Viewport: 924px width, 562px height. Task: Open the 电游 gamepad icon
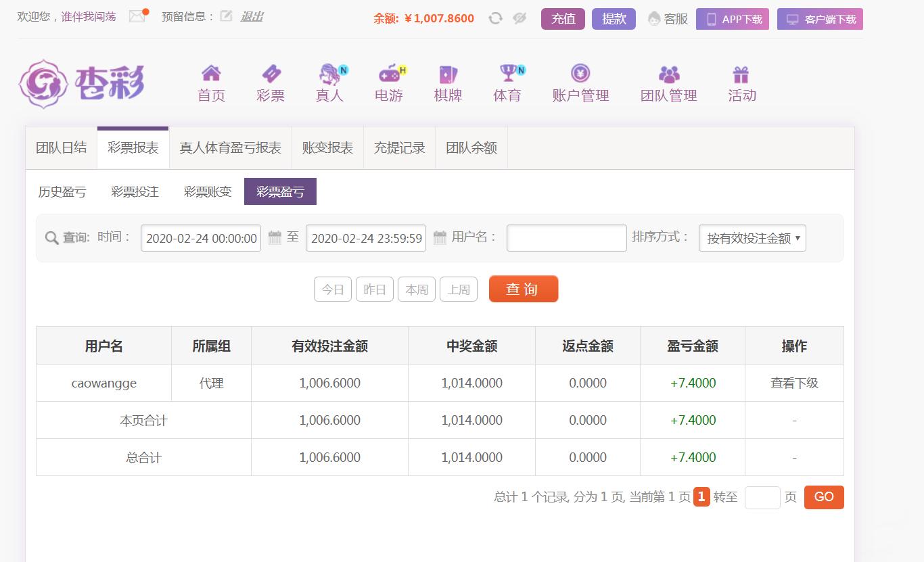click(x=389, y=73)
